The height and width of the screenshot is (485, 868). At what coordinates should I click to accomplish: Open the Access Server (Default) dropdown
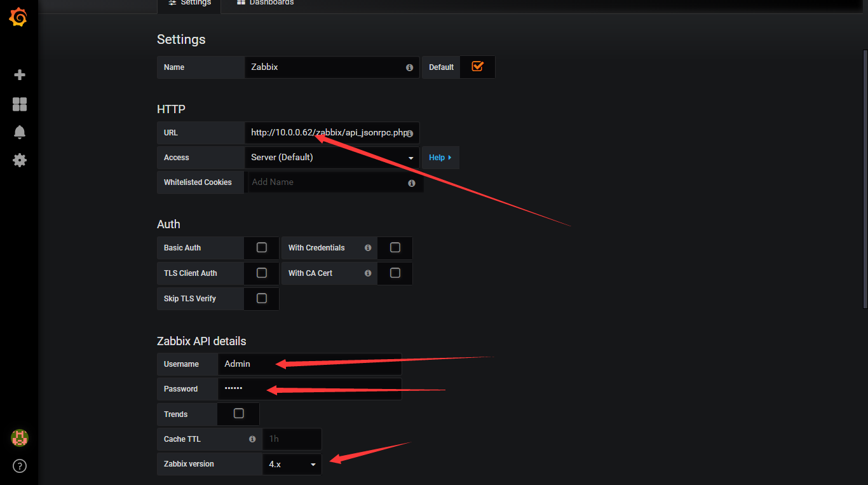332,158
